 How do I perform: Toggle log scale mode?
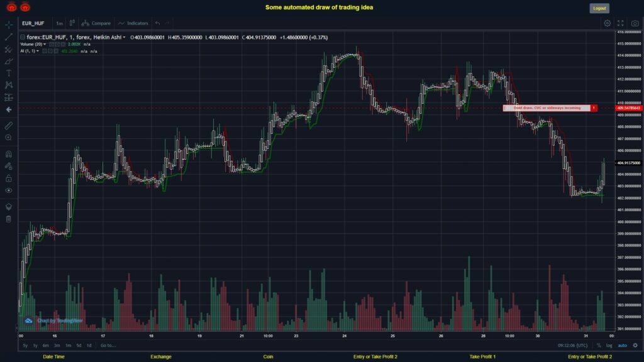tap(609, 346)
